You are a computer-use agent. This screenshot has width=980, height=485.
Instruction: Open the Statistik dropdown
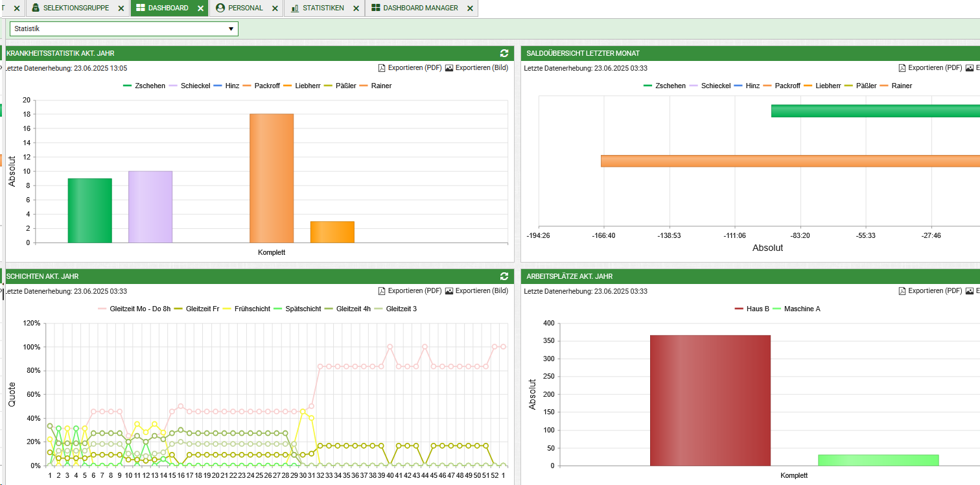(x=124, y=29)
